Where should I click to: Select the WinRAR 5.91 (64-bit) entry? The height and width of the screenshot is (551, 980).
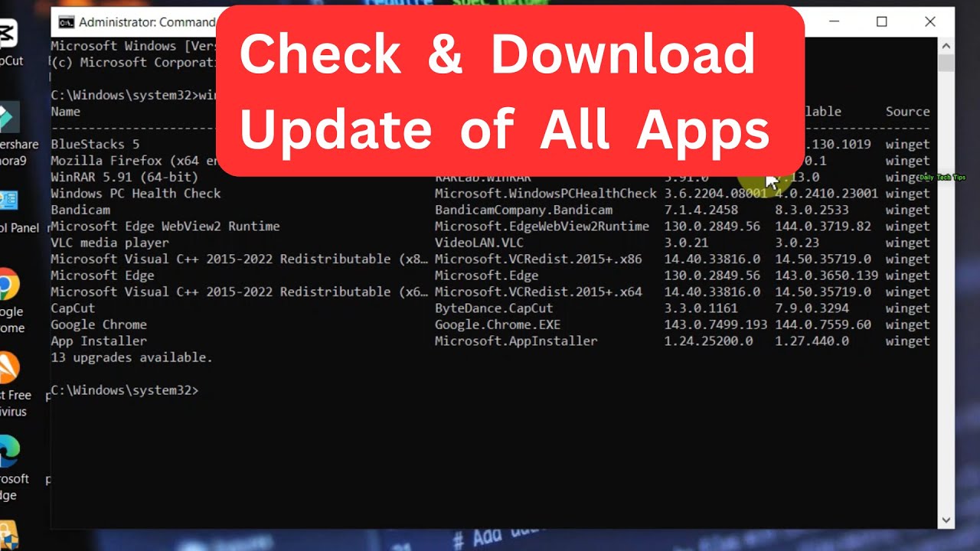click(124, 178)
